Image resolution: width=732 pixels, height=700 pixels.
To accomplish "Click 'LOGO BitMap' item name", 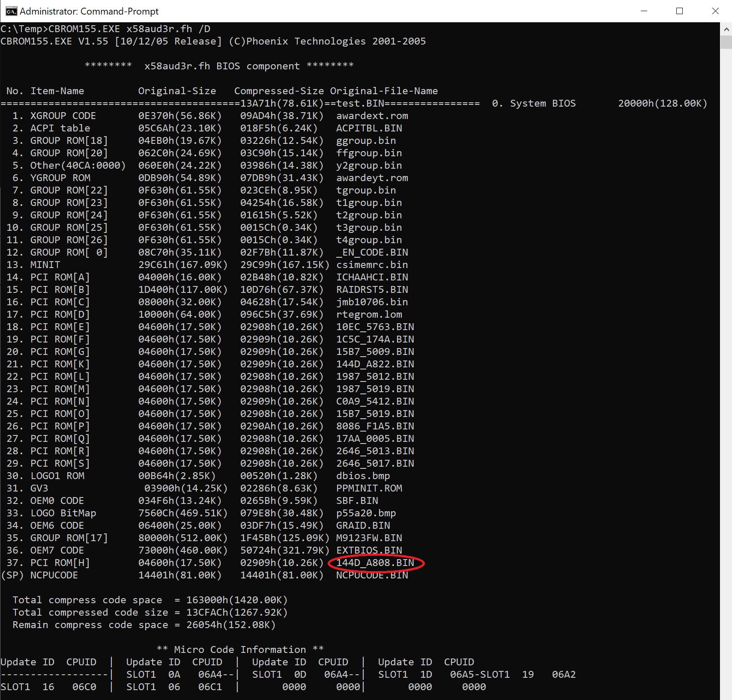I will (63, 513).
